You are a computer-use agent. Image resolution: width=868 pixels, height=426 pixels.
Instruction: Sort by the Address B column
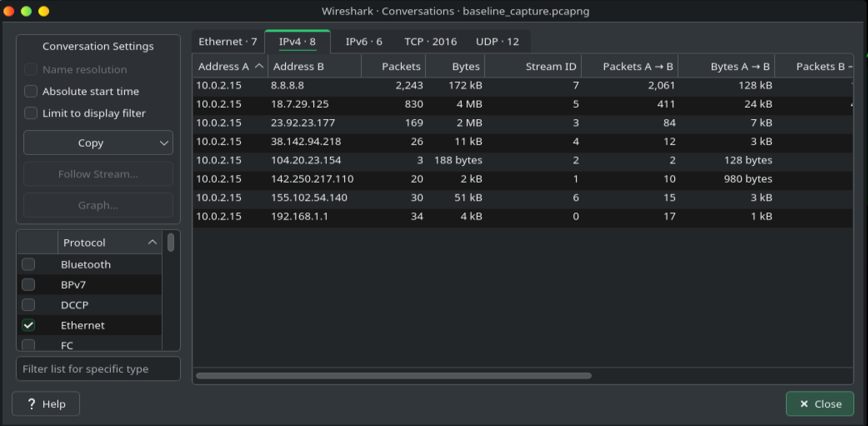(315, 66)
